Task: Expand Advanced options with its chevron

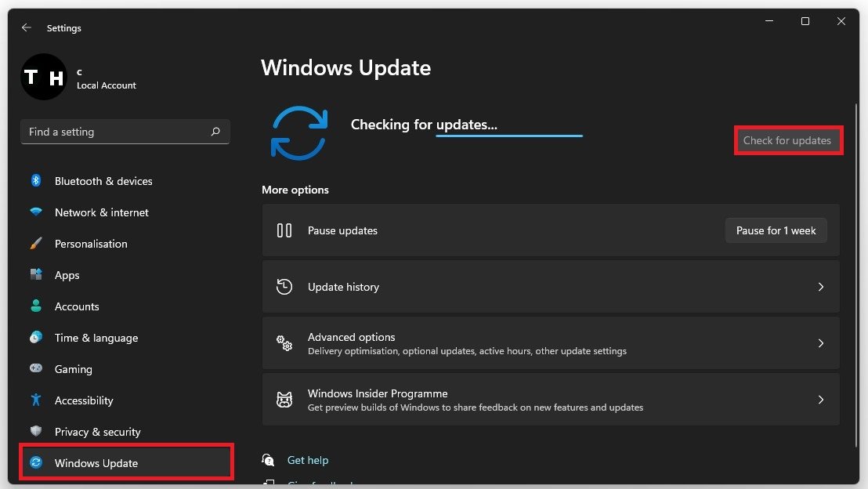Action: [820, 343]
